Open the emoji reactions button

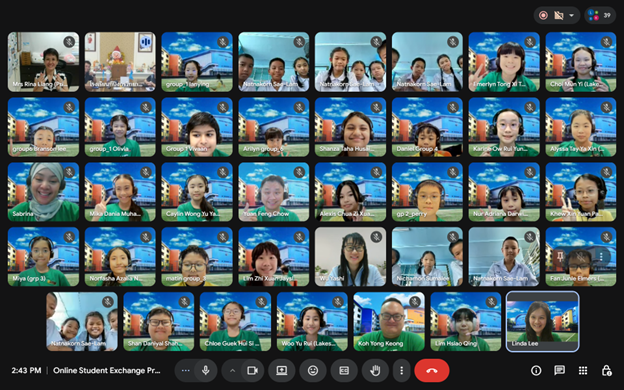click(313, 370)
